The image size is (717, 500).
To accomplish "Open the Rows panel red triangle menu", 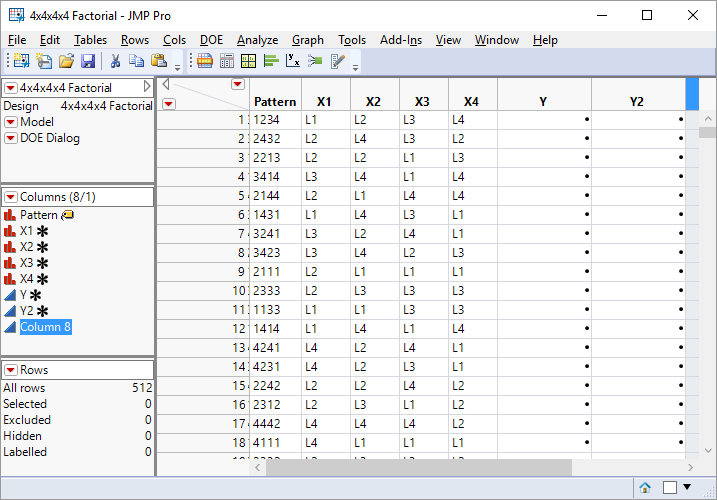I will 11,370.
